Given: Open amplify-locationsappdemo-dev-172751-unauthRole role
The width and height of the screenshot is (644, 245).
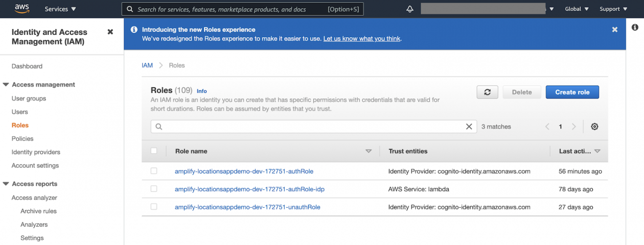Looking at the screenshot, I should point(247,207).
